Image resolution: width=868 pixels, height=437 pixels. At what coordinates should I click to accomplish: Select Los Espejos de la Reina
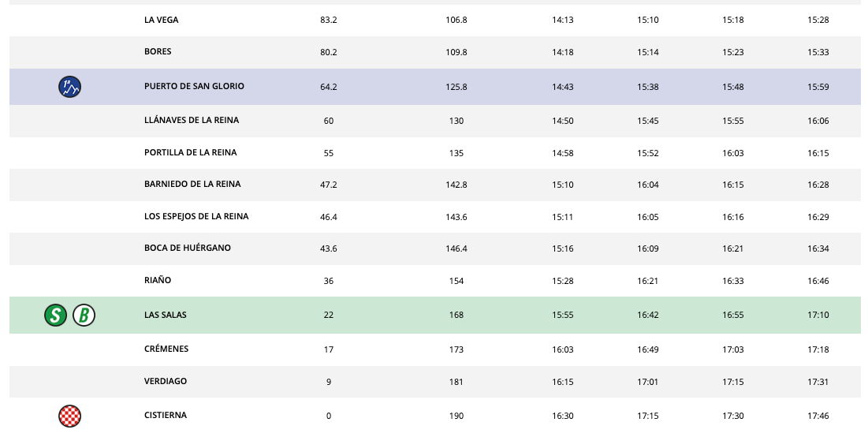pos(196,217)
